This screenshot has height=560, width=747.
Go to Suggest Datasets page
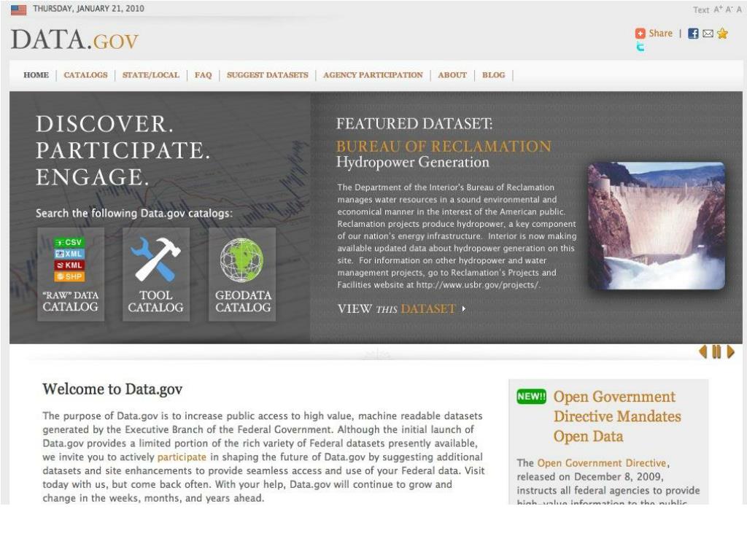(267, 75)
